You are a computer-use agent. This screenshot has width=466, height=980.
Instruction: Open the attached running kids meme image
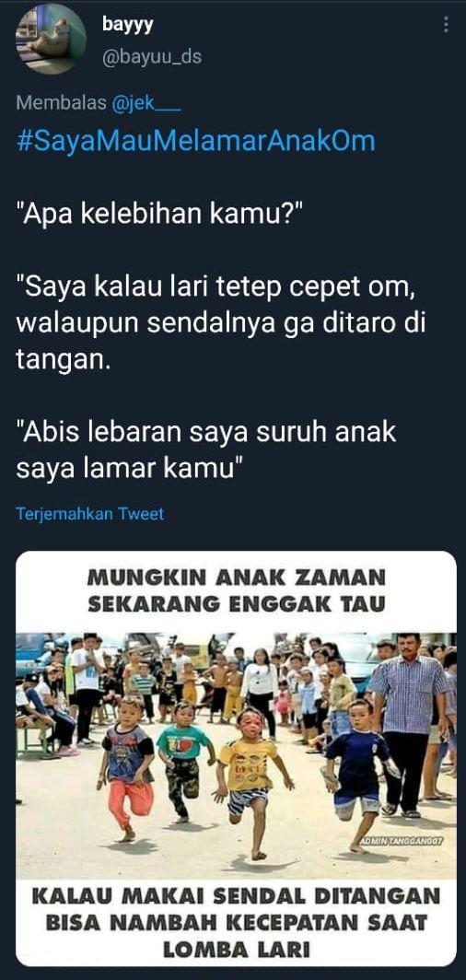click(236, 758)
